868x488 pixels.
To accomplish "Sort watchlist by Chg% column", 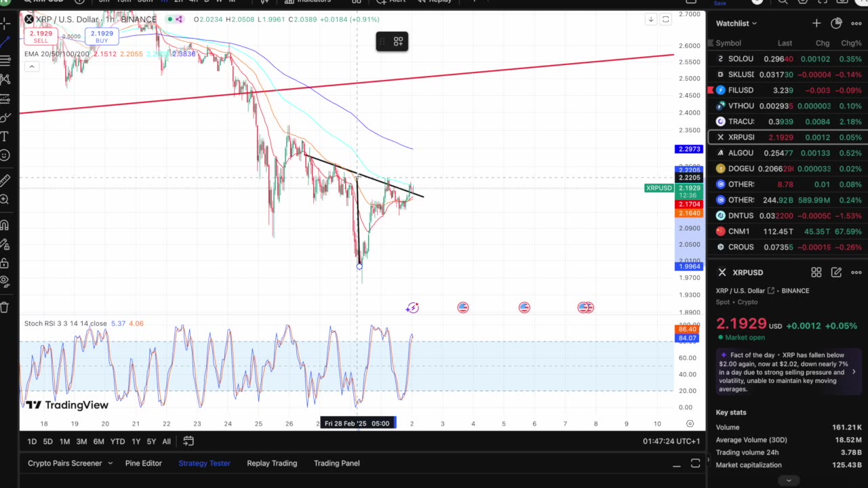I will tap(851, 43).
